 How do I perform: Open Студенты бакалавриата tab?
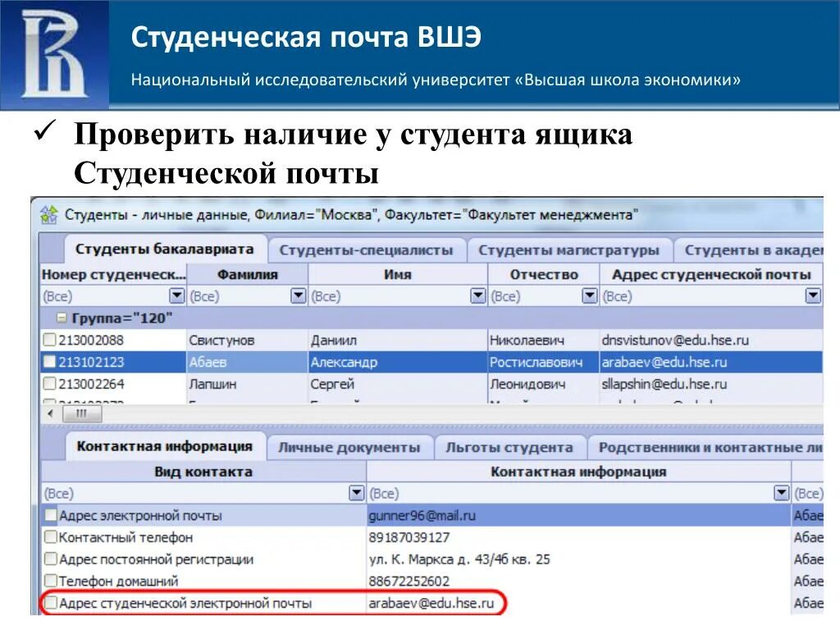pos(164,249)
